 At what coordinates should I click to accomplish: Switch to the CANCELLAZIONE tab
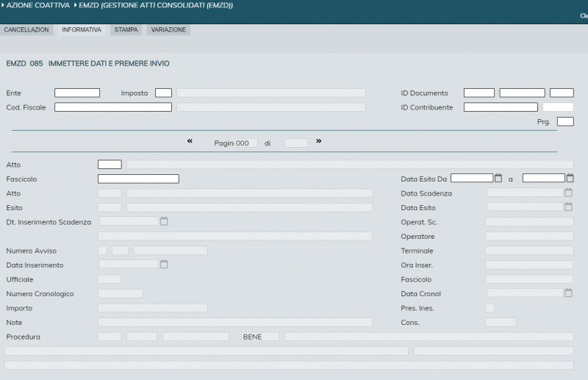coord(26,30)
